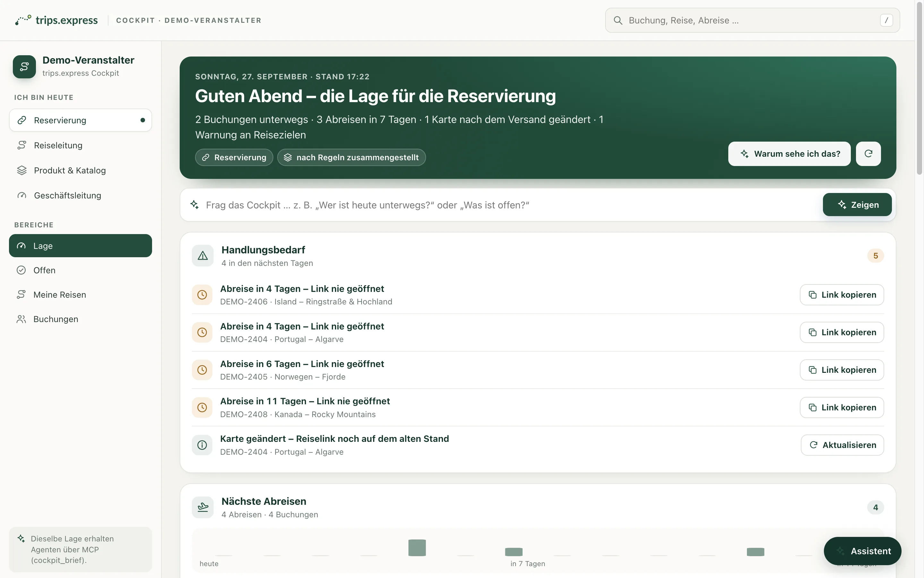Click the sparkle icon in the MCP hint box
924x578 pixels.
pyautogui.click(x=21, y=538)
